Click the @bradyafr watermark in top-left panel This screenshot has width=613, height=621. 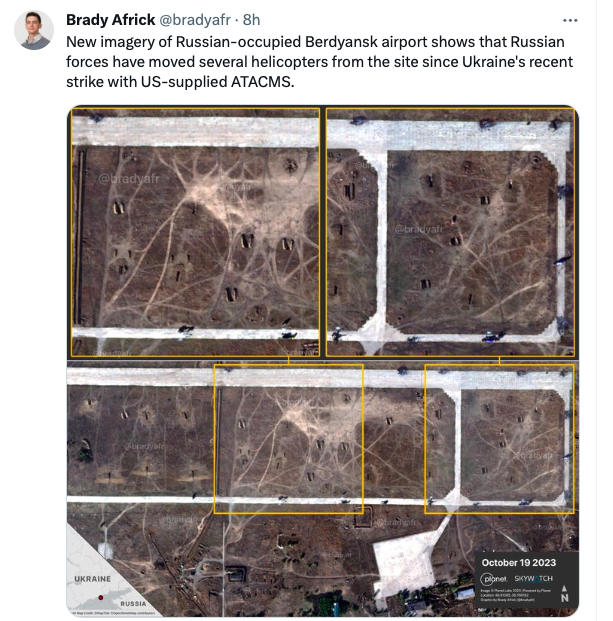click(129, 179)
